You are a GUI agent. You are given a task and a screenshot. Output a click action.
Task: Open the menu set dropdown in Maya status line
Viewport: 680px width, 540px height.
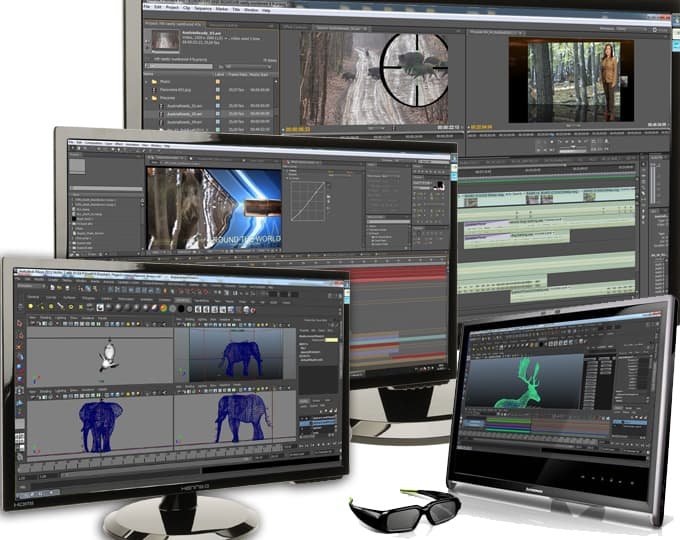pos(30,286)
